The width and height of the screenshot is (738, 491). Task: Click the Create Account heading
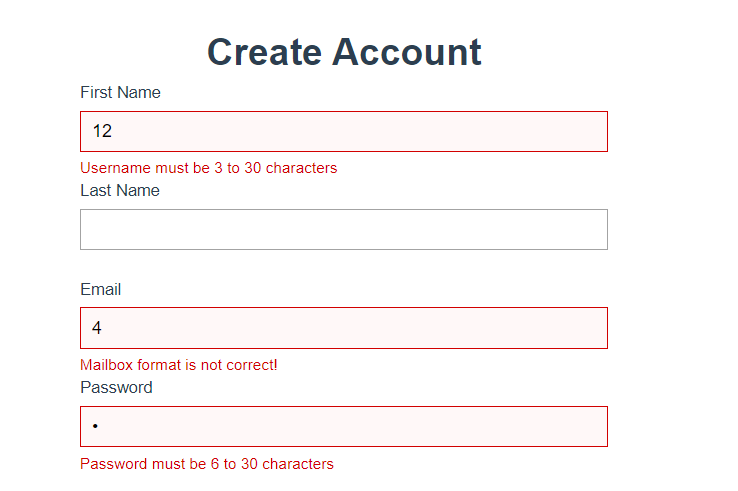[344, 52]
